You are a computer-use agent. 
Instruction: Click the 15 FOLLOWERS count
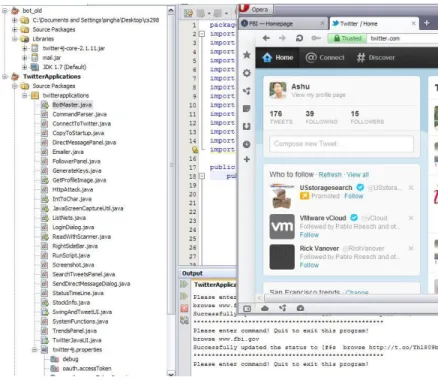[x=367, y=117]
